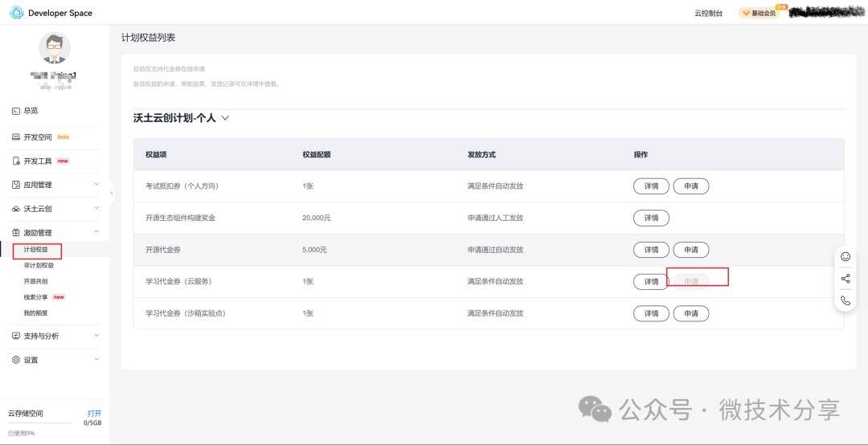Select the 开源共创 submenu item
This screenshot has width=868, height=445.
click(x=35, y=281)
